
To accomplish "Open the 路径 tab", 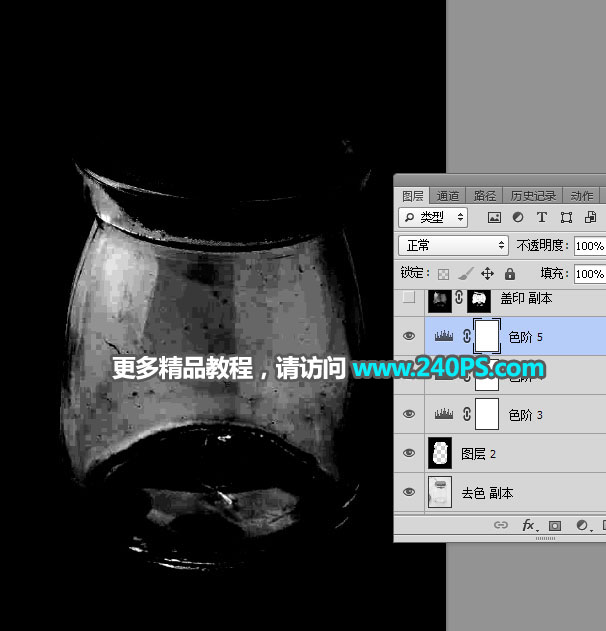I will click(x=484, y=196).
